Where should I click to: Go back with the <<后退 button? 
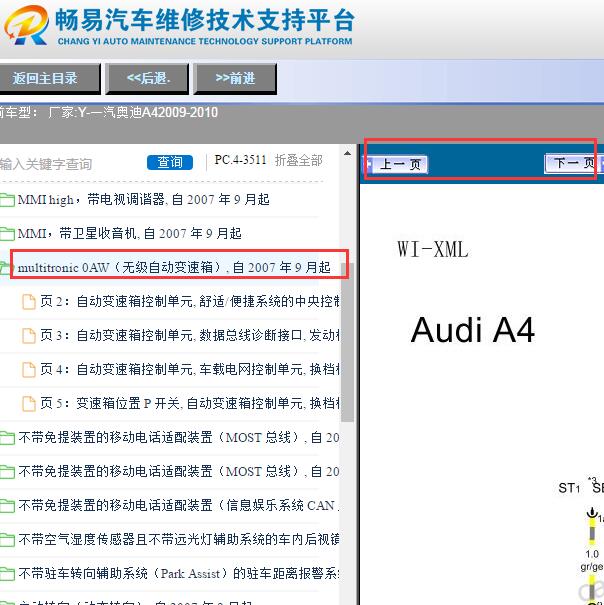point(147,79)
